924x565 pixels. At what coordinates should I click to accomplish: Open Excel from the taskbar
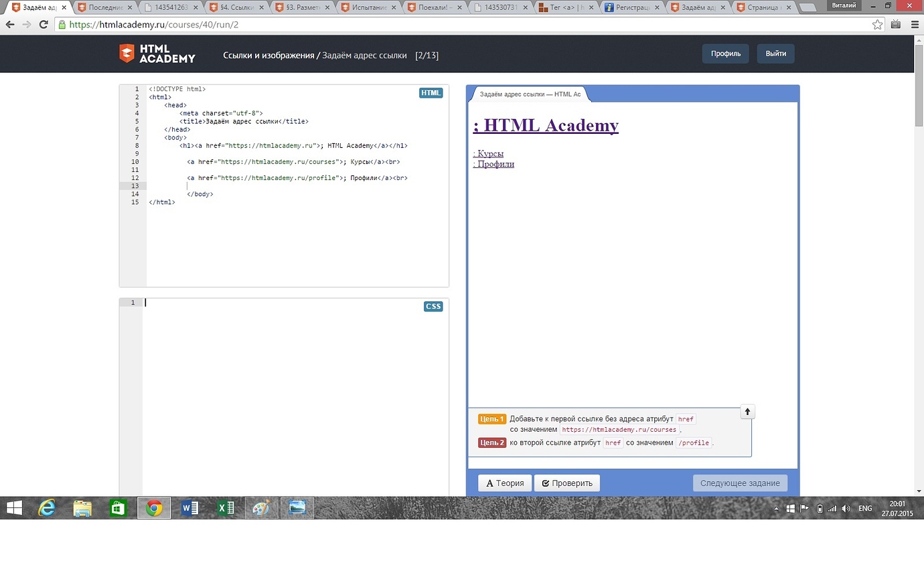[226, 508]
